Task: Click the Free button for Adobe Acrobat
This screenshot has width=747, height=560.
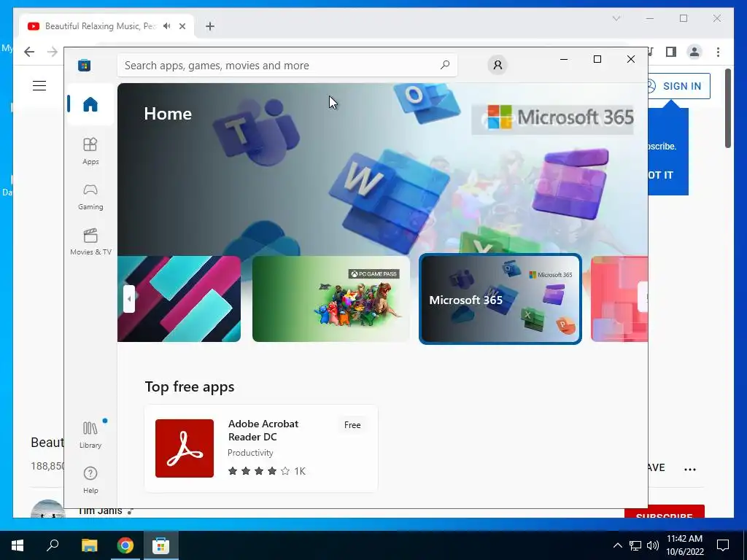Action: (352, 425)
